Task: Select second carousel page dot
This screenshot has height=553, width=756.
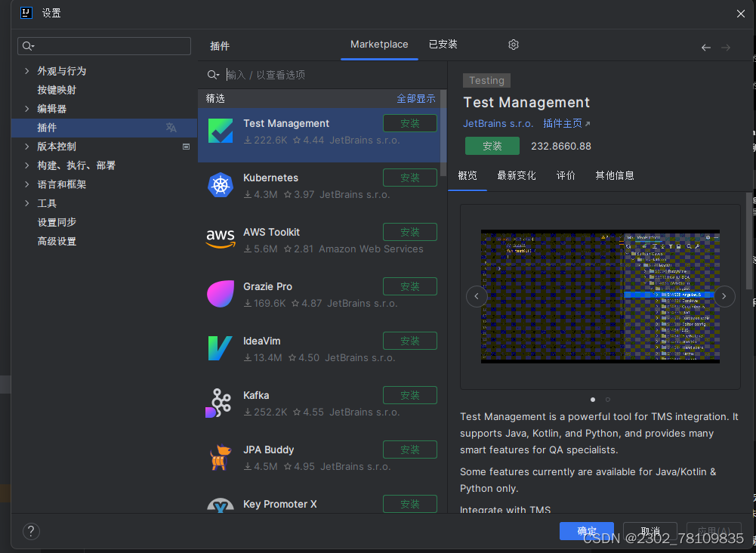Action: pyautogui.click(x=608, y=400)
